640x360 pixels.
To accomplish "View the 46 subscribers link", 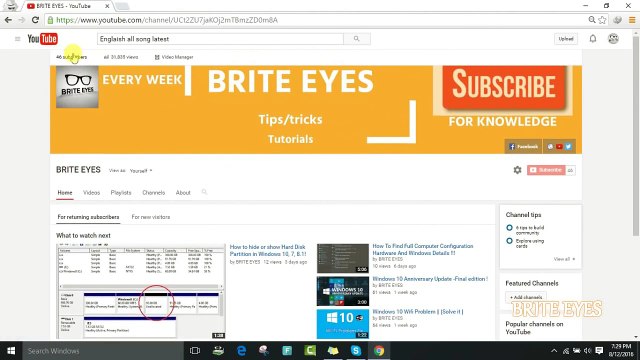I will 71,57.
